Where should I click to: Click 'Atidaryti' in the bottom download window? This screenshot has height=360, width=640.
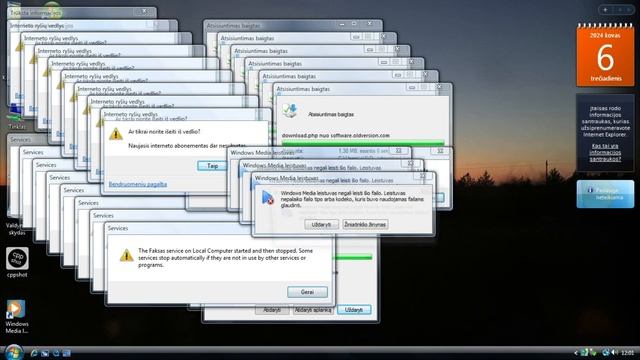(272, 310)
